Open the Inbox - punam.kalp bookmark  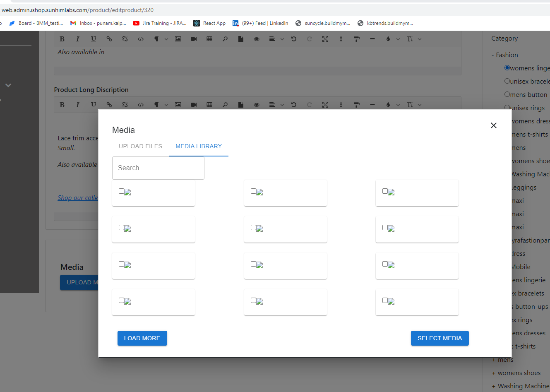pyautogui.click(x=98, y=23)
